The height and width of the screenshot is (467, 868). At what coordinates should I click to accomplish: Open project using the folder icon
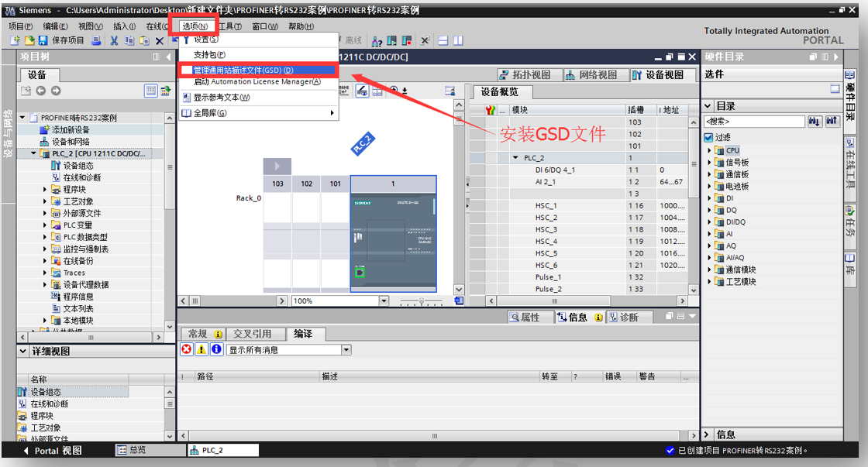pyautogui.click(x=29, y=40)
